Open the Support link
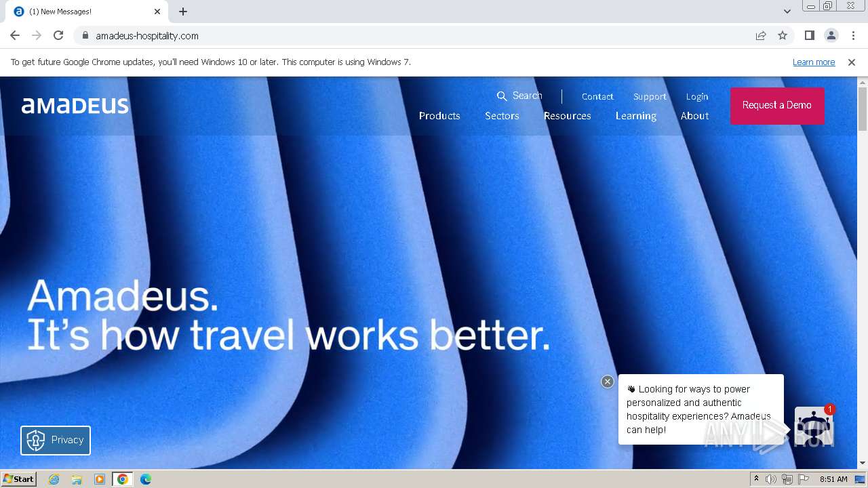The image size is (868, 488). tap(650, 96)
